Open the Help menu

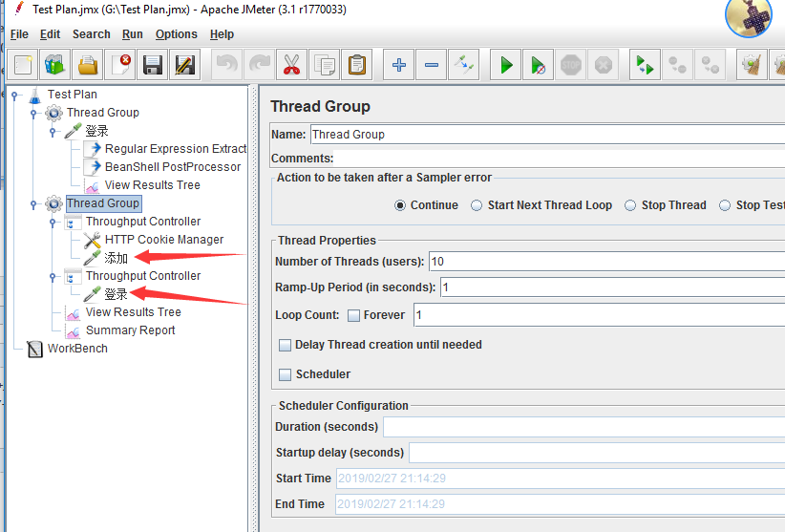(x=222, y=34)
